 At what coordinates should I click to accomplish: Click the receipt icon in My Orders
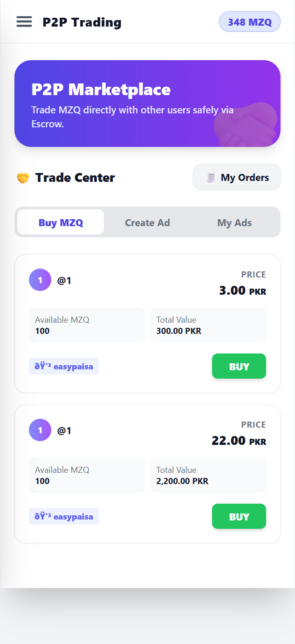pos(211,178)
